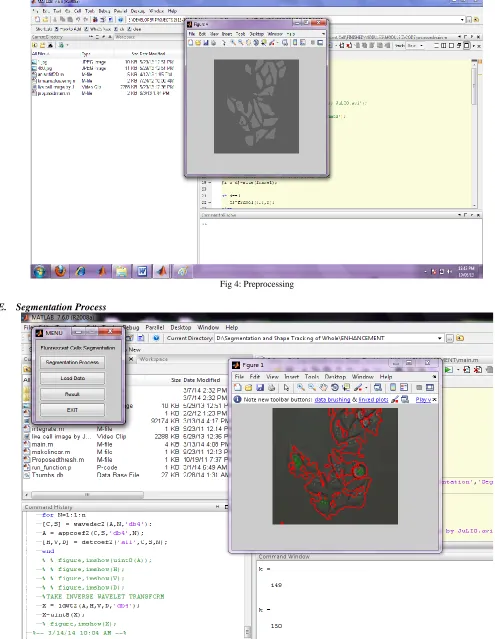Click Windows Start button on taskbar
Image resolution: width=495 pixels, height=639 pixels.
(40, 271)
